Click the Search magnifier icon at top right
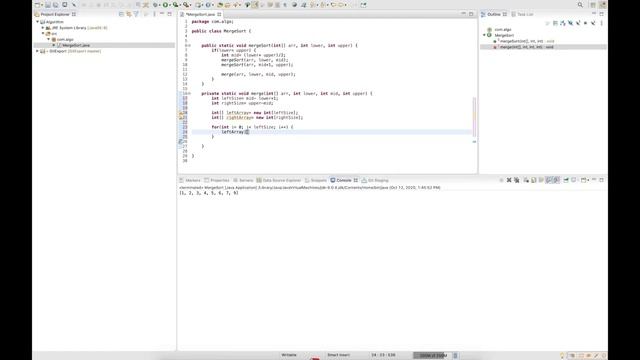Image resolution: width=640 pixels, height=360 pixels. click(580, 5)
